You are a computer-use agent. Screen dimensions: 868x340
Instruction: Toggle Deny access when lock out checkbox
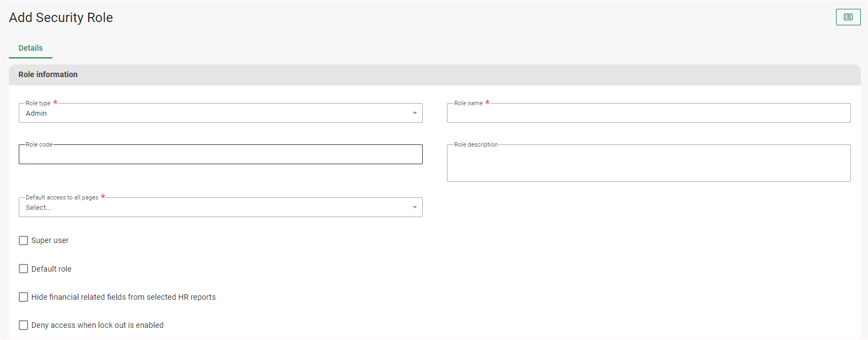tap(23, 325)
